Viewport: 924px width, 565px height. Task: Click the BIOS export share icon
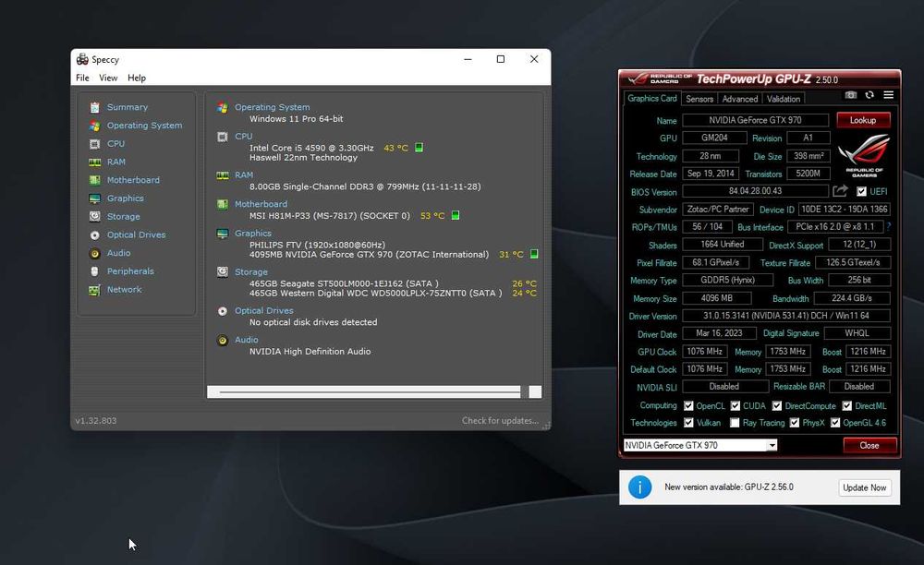coord(840,191)
